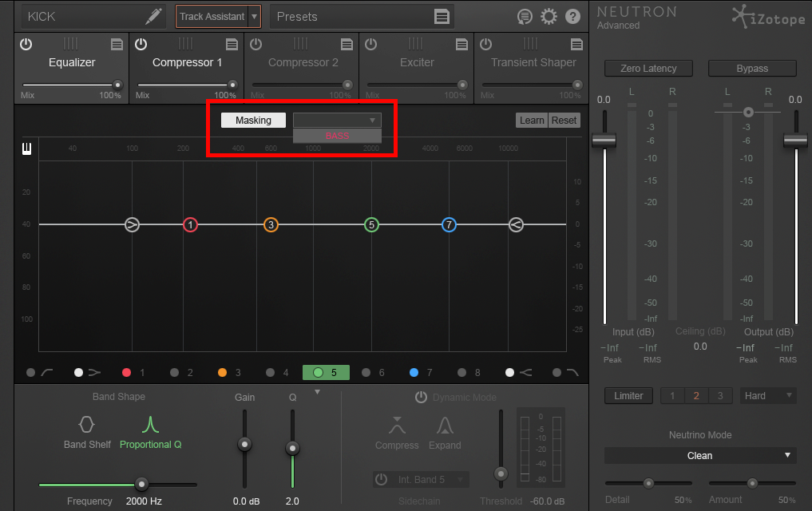Adjust the Gain slider handle
The width and height of the screenshot is (812, 511).
click(x=244, y=444)
